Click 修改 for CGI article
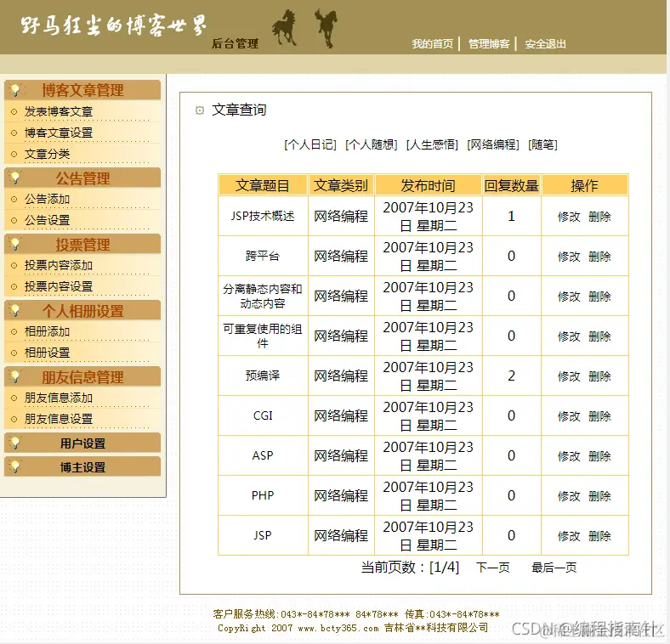The width and height of the screenshot is (670, 644). (x=569, y=416)
